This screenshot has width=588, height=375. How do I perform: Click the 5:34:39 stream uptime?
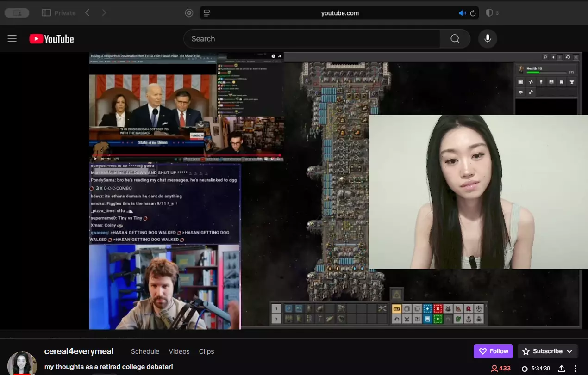[536, 369]
